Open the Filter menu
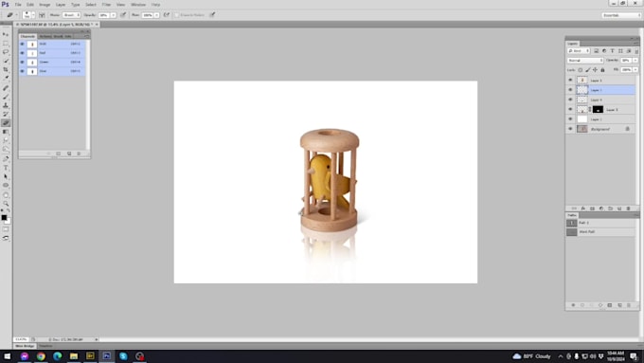Viewport: 644px width, 363px height. 106,5
